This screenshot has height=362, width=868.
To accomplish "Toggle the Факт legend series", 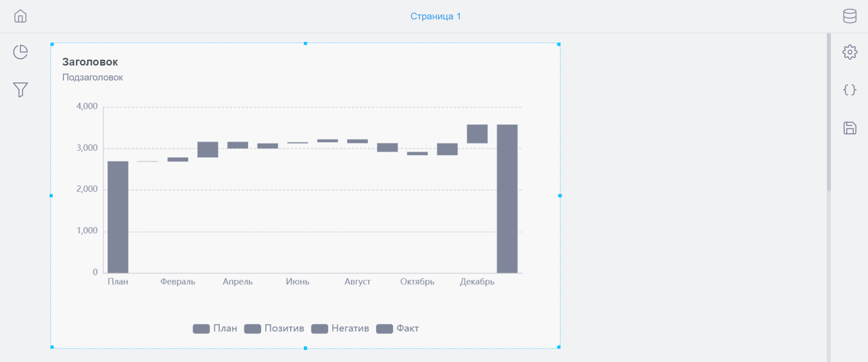I will 397,329.
